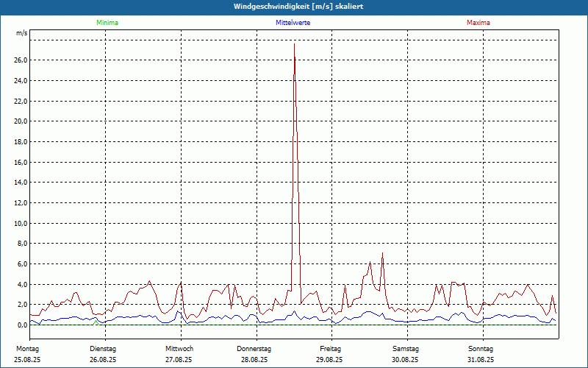Click the Freitag day label
The height and width of the screenshot is (368, 588).
pos(330,348)
